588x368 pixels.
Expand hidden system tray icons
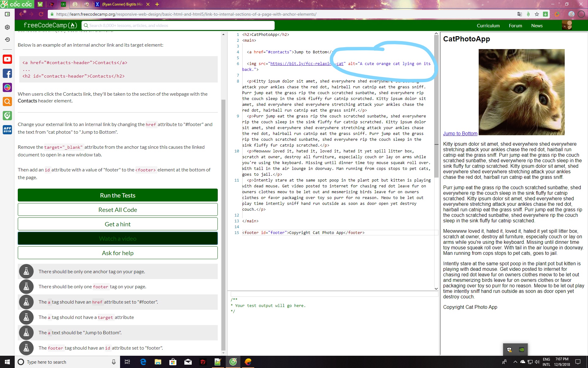point(515,362)
